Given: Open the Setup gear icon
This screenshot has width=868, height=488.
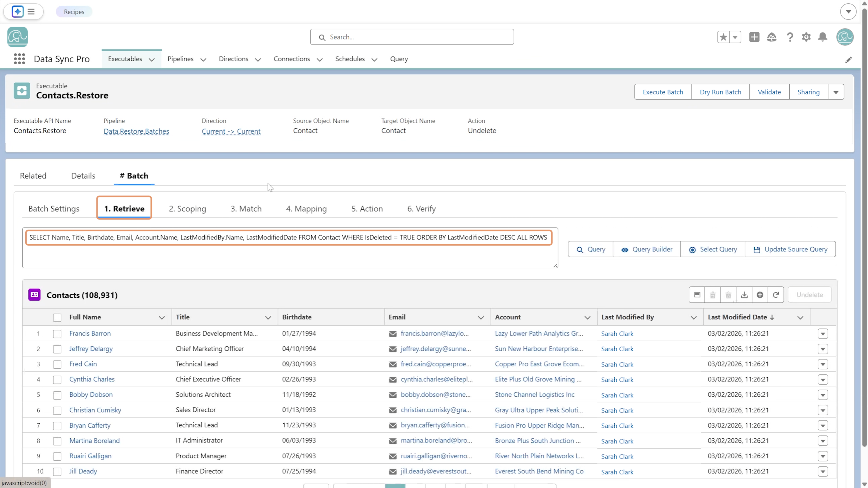Looking at the screenshot, I should point(806,37).
